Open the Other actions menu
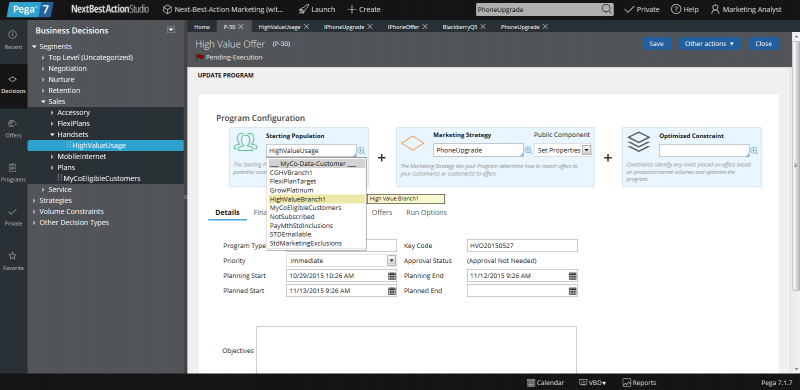 pos(709,43)
